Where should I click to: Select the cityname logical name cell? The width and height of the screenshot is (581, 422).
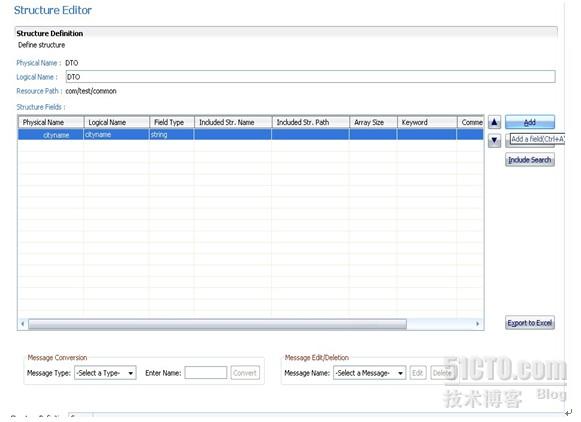coord(117,134)
